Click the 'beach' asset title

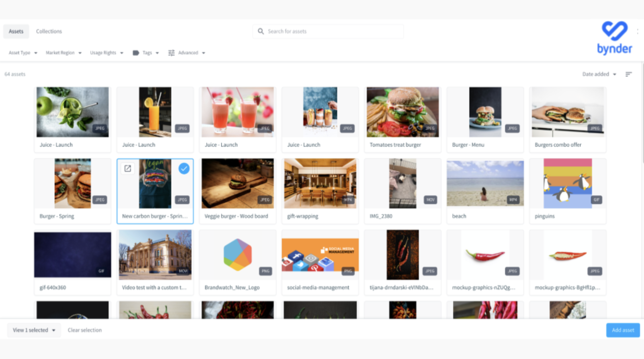click(x=459, y=216)
